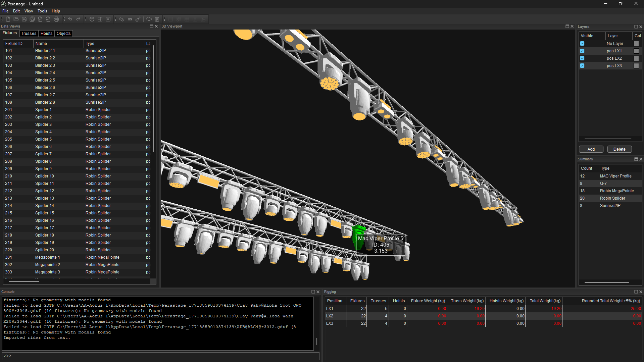This screenshot has width=644, height=362.
Task: Click the 3D cube view icon
Action: [92, 19]
